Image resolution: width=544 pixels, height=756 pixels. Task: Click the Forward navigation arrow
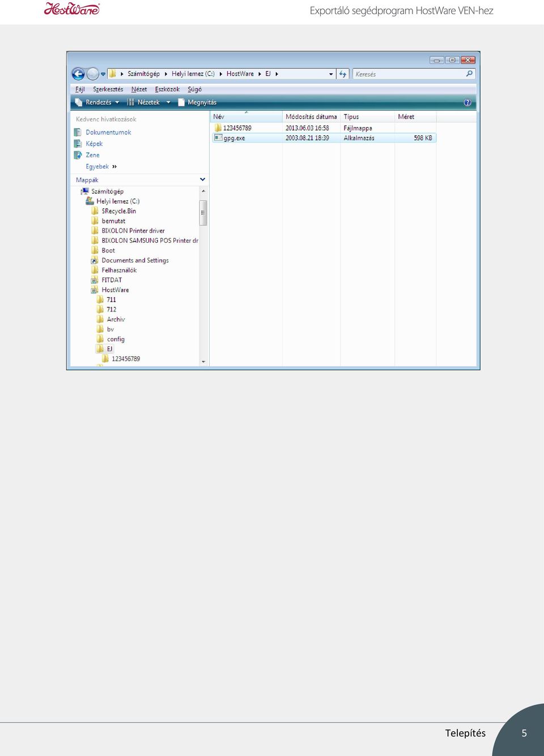92,74
